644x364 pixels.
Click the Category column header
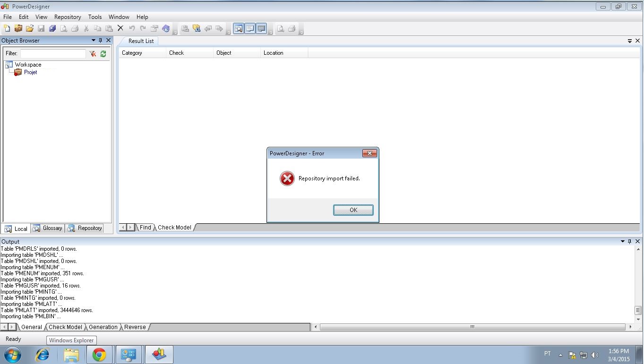(142, 53)
